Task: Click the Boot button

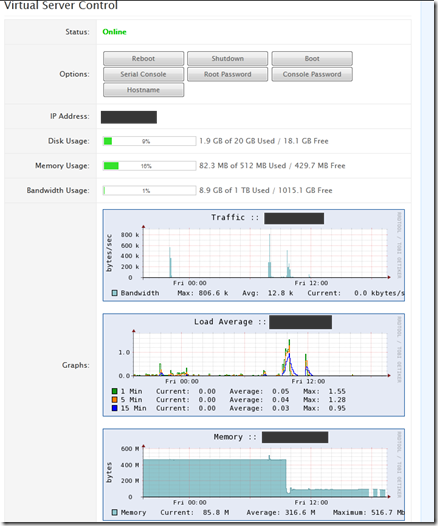Action: tap(312, 58)
